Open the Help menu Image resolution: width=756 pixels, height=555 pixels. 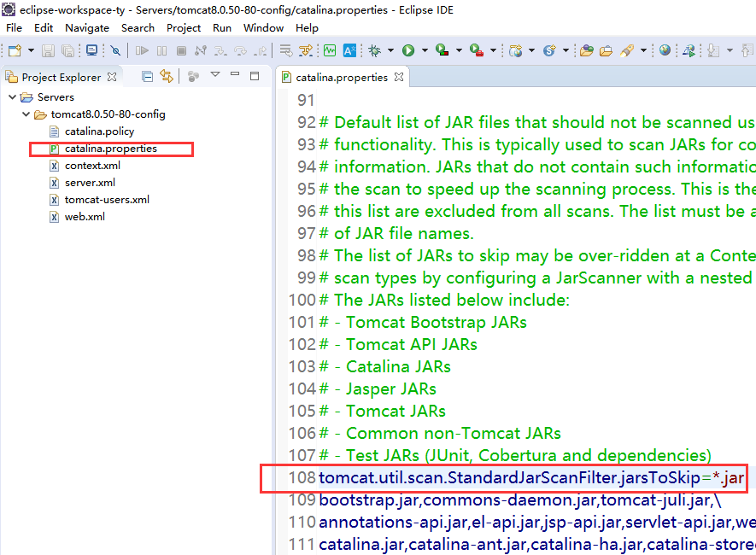pyautogui.click(x=308, y=28)
